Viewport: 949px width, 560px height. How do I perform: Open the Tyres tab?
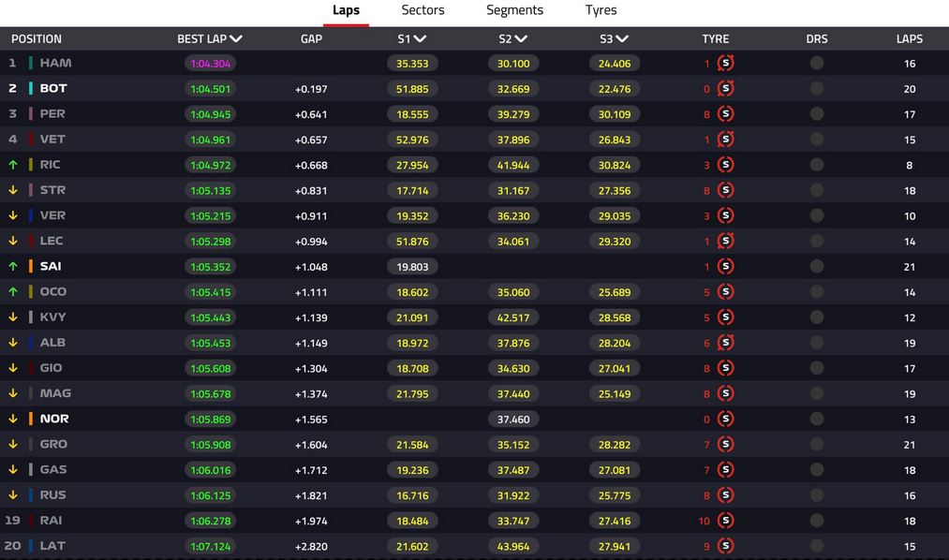(x=601, y=10)
